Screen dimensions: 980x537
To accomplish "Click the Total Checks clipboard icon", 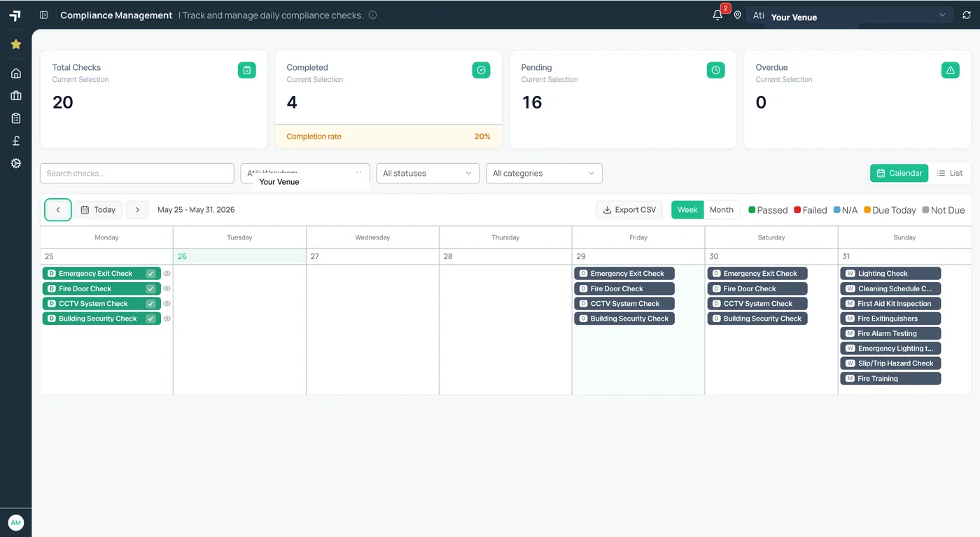I will [246, 70].
